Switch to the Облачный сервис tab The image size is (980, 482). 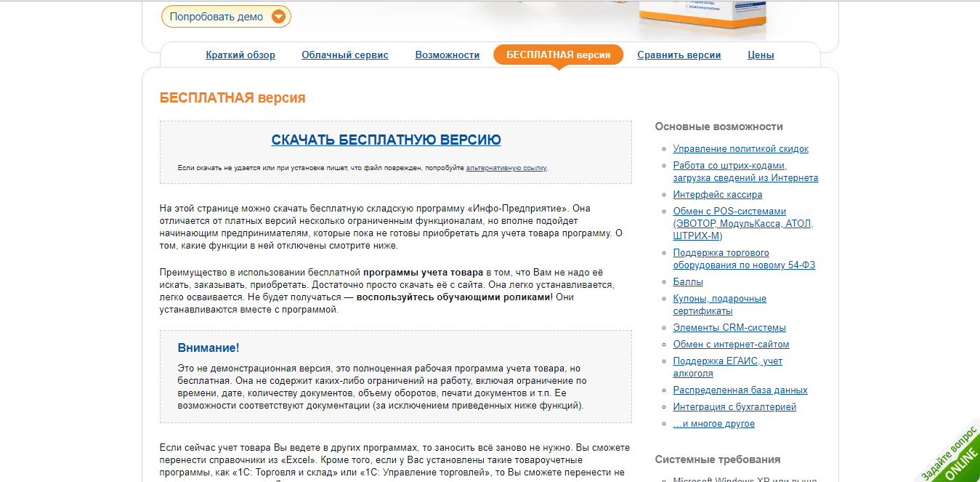tap(344, 55)
